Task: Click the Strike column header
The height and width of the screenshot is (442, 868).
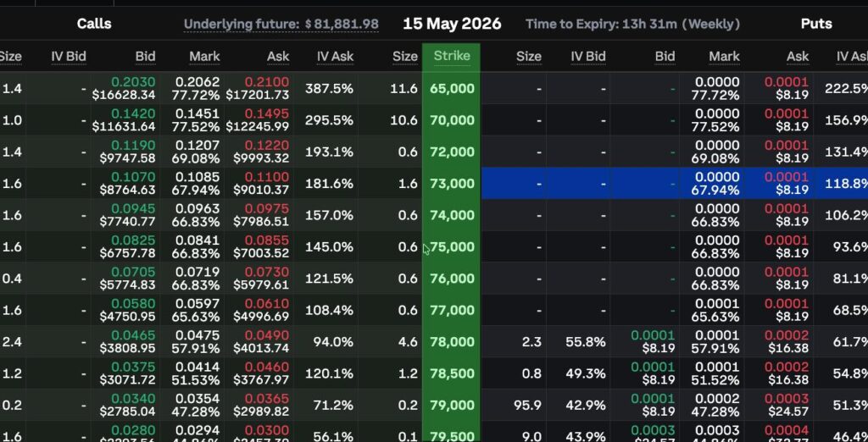Action: tap(452, 56)
